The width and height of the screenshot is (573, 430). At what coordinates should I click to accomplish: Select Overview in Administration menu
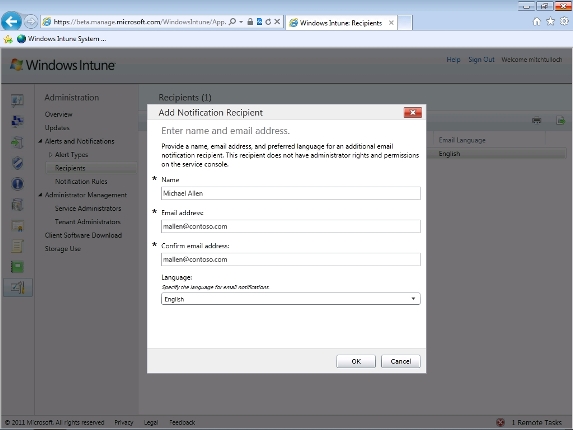(58, 114)
